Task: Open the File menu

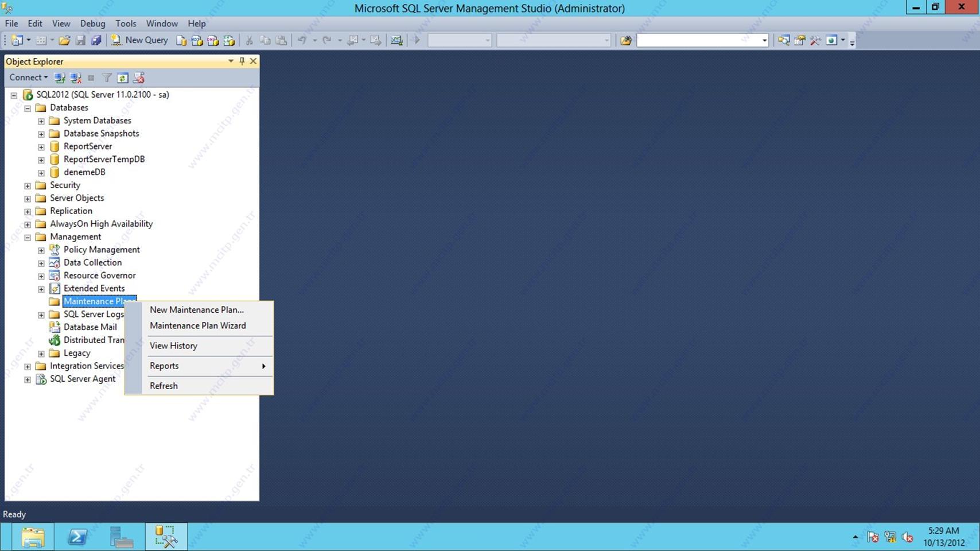Action: [11, 24]
